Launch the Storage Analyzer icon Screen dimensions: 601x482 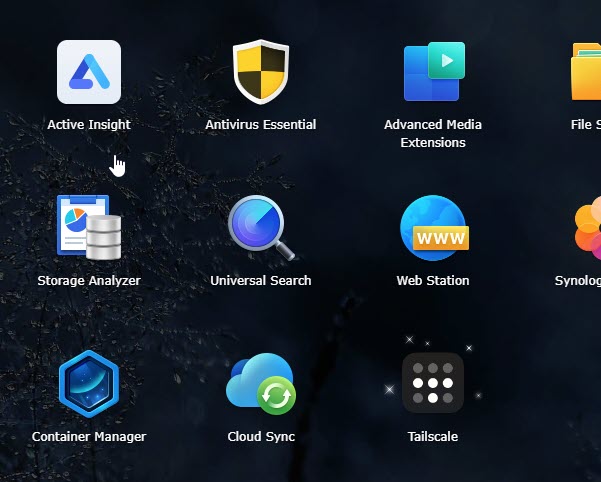click(x=89, y=227)
